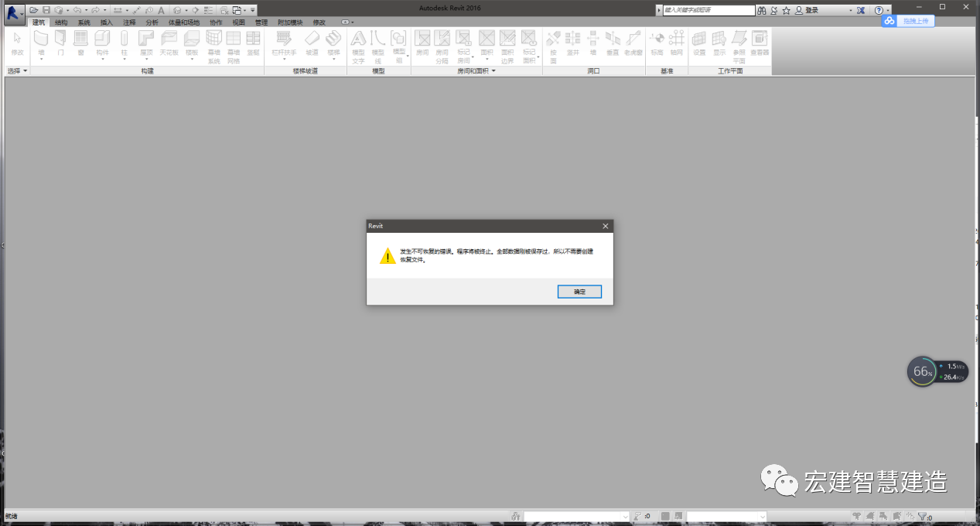
Task: Select the 房间分隔 room separator tool
Action: [442, 46]
